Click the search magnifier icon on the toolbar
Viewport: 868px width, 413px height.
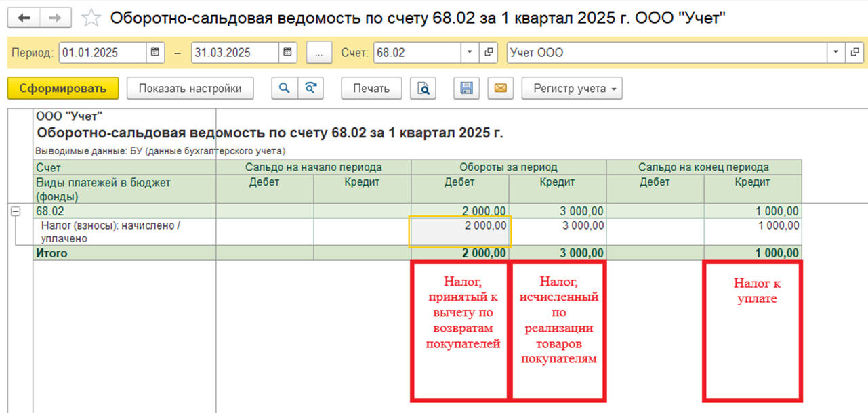point(284,88)
